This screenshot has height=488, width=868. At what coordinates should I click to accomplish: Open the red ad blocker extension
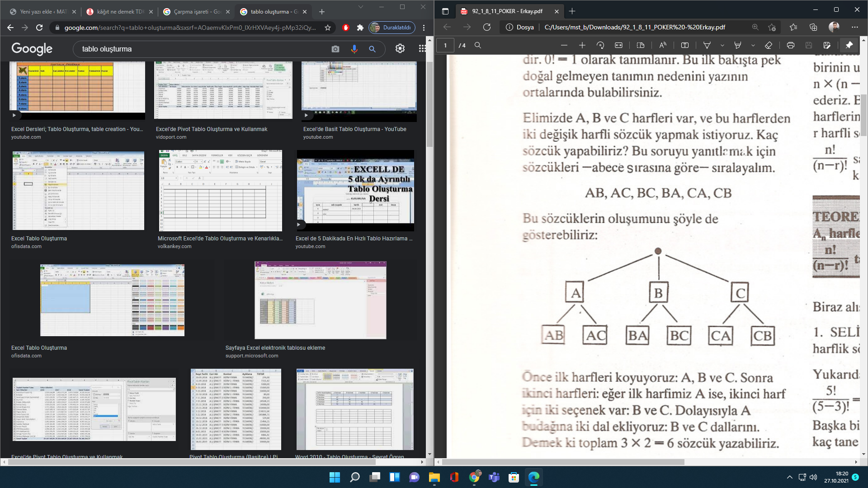346,28
